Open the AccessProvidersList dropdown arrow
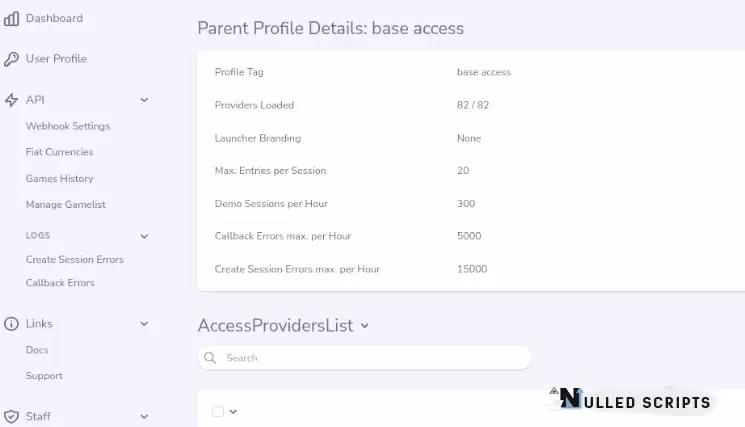The width and height of the screenshot is (745, 427). [364, 326]
